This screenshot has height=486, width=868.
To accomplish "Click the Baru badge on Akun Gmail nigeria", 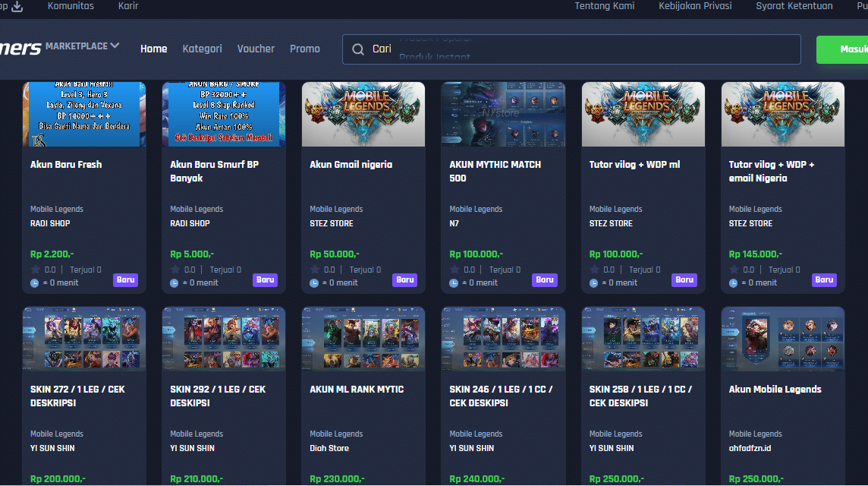I will (x=405, y=280).
